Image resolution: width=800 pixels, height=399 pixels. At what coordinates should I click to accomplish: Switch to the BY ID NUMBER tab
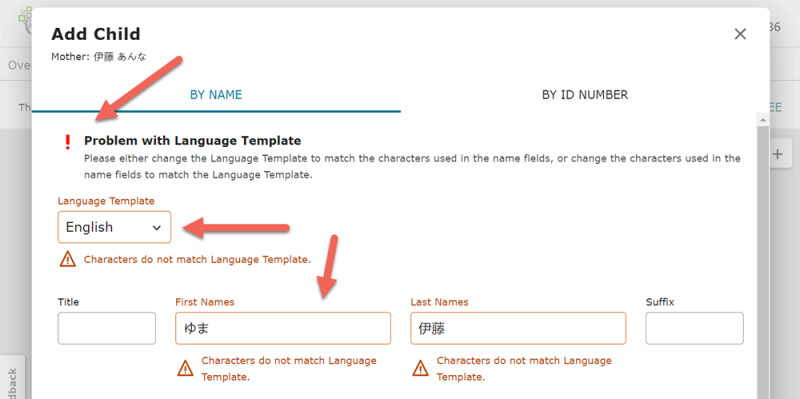coord(585,95)
